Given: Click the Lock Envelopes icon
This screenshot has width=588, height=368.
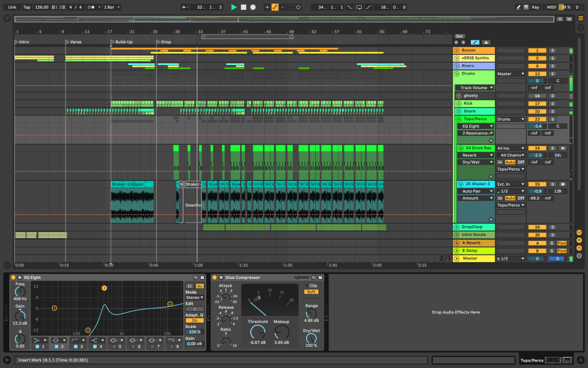Looking at the screenshot, I should (x=486, y=42).
